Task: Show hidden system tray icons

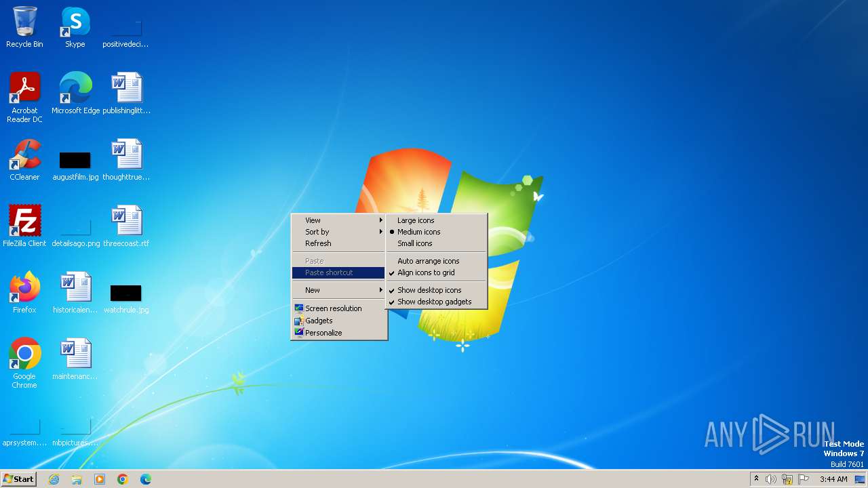Action: (756, 479)
